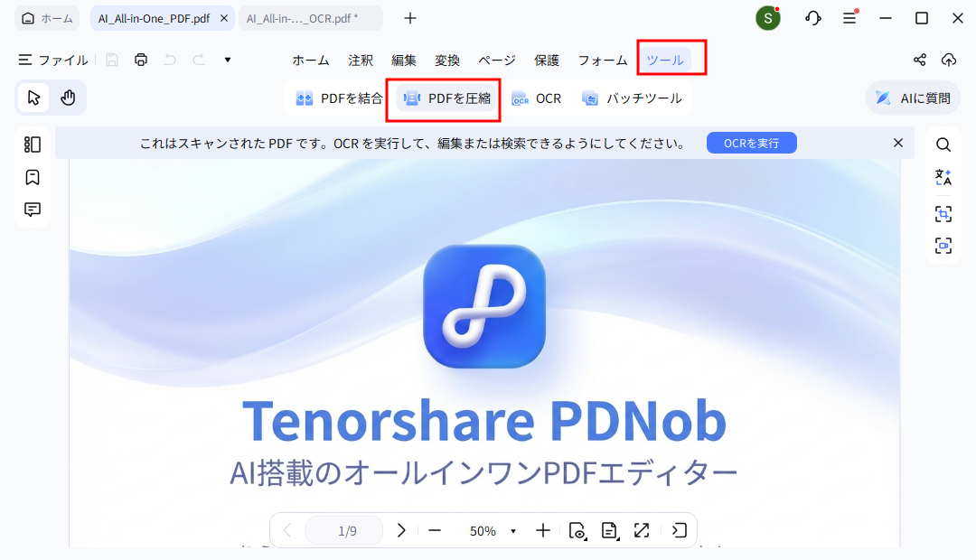This screenshot has height=560, width=976.
Task: Open the ホーム start tab
Action: tap(47, 19)
